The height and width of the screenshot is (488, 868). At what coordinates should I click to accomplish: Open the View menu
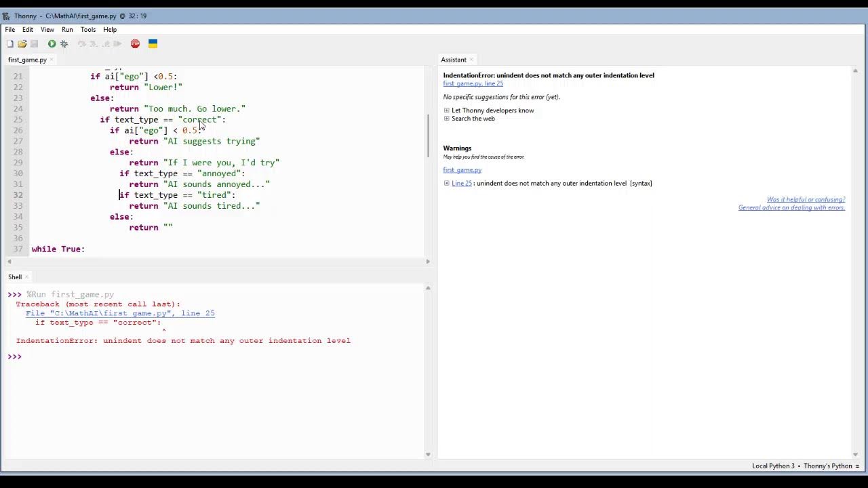[x=47, y=30]
